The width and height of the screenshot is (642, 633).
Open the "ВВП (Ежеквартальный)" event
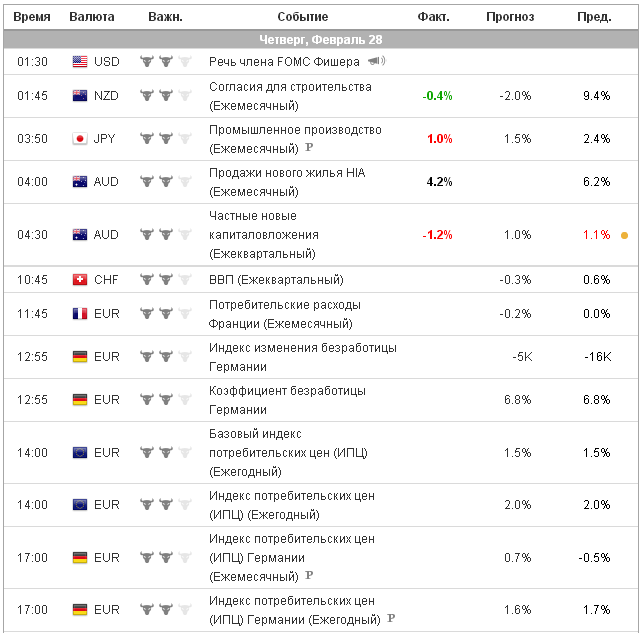(276, 280)
